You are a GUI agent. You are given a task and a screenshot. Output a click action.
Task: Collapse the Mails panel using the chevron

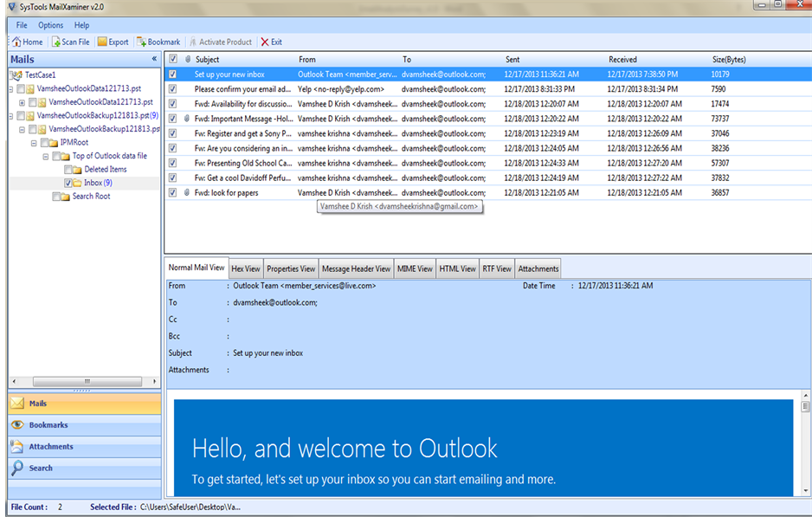tap(155, 58)
